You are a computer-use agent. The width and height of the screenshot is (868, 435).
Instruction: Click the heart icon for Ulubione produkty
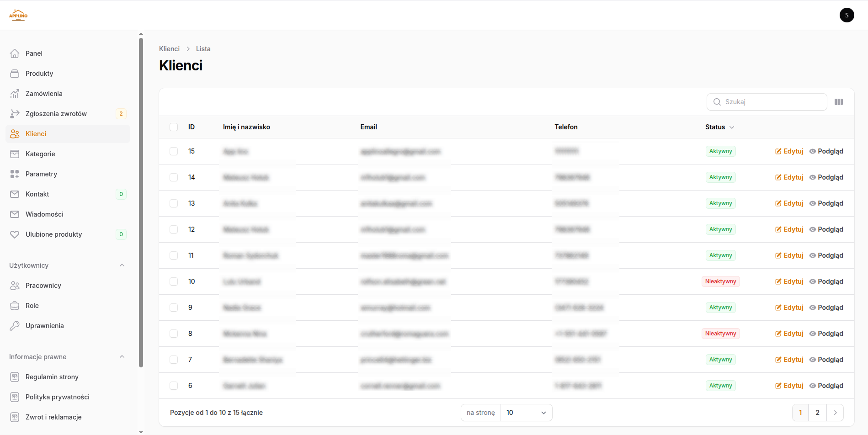pos(15,234)
